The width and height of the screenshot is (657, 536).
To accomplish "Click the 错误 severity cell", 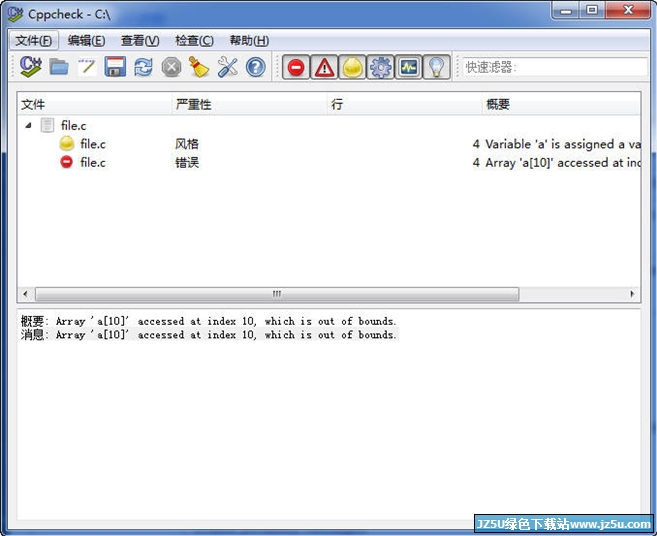I will pyautogui.click(x=187, y=163).
